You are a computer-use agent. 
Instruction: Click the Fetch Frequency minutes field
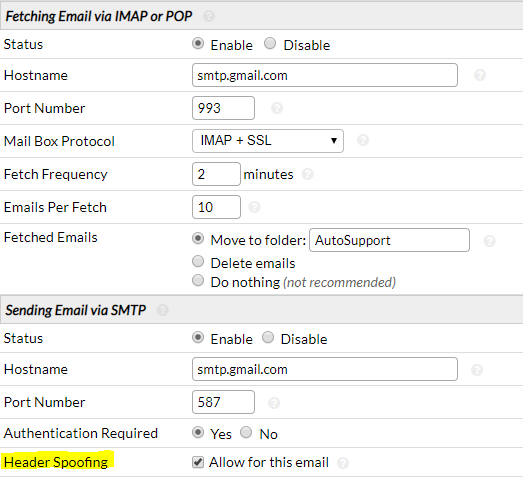point(216,174)
